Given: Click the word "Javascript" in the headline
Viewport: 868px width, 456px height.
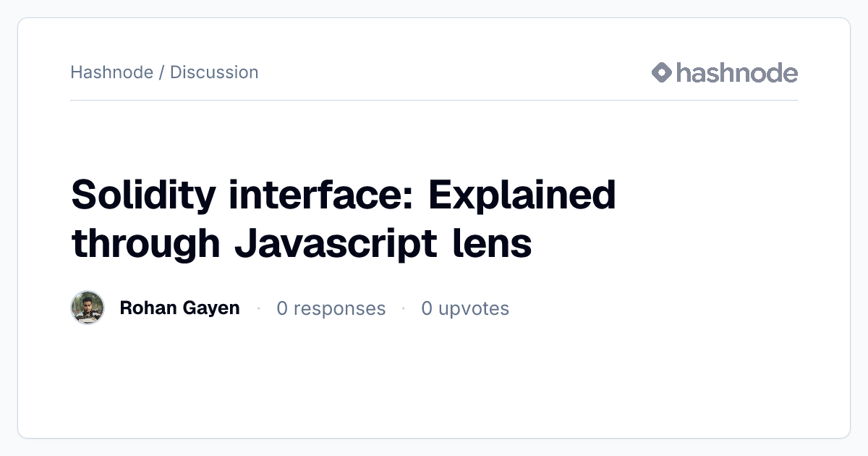Looking at the screenshot, I should (336, 243).
